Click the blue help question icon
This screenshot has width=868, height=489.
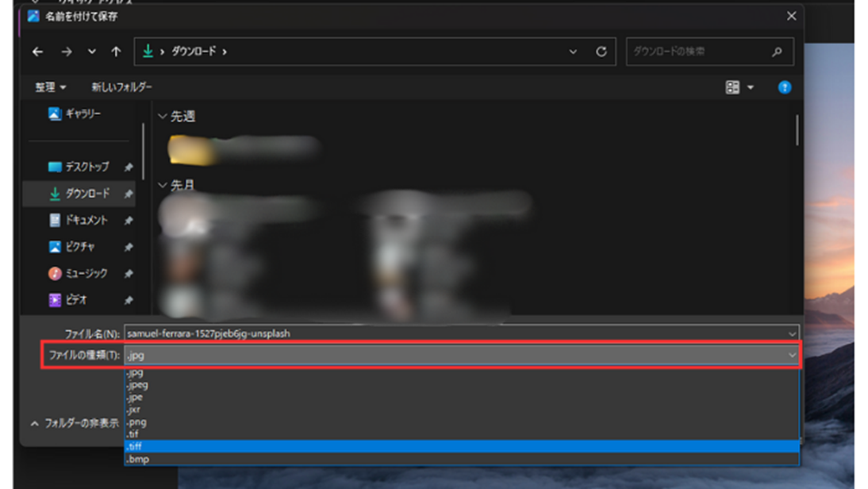(x=784, y=87)
